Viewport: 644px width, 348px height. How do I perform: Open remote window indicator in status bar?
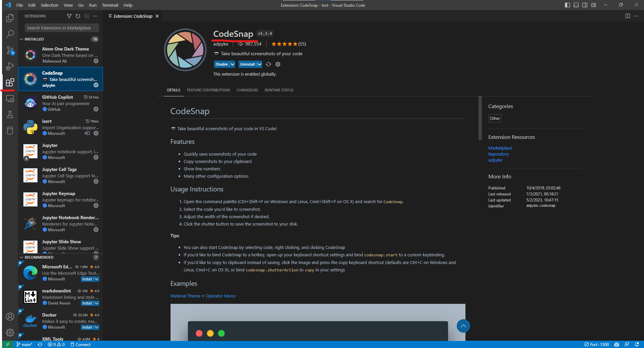click(7, 344)
